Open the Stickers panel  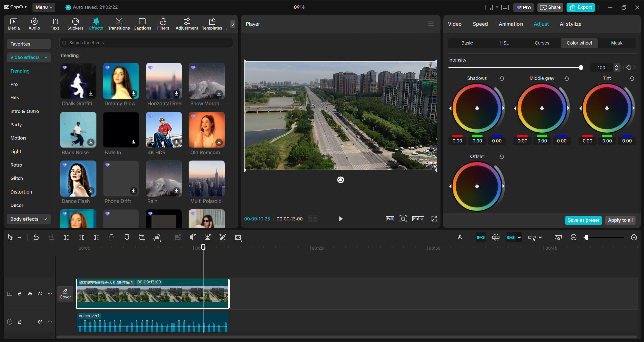pos(75,24)
